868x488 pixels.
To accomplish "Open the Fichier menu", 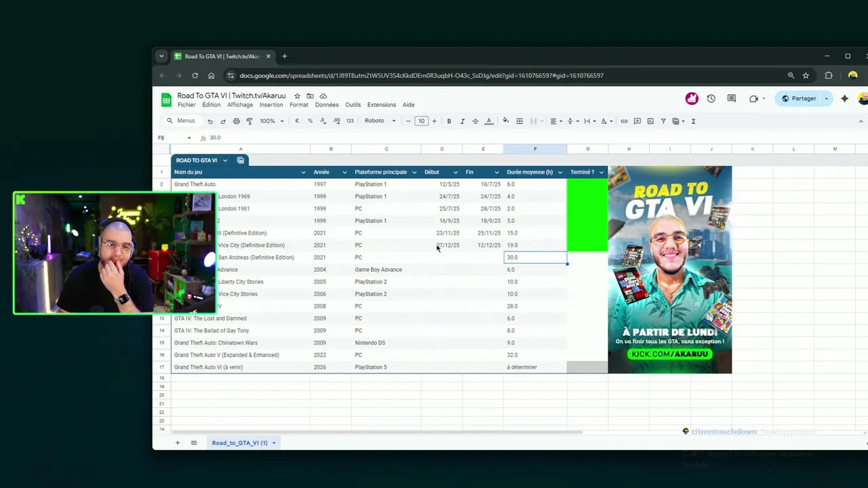I will 186,105.
